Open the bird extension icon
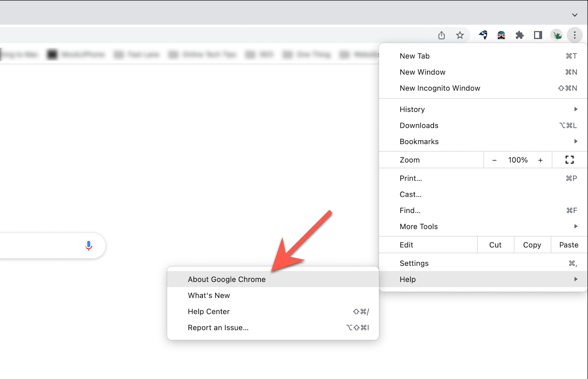The height and width of the screenshot is (379, 588). pos(483,35)
